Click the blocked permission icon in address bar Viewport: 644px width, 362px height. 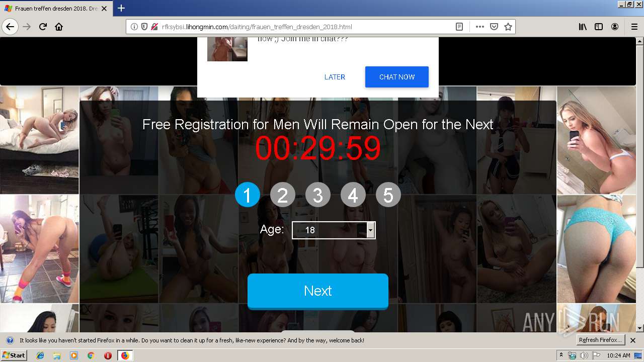pos(154,27)
